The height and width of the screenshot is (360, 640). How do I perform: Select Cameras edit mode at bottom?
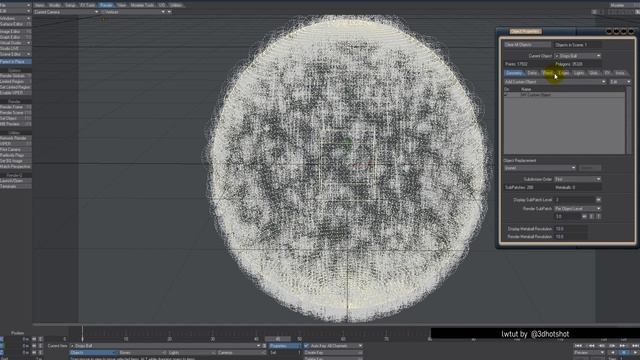click(241, 353)
